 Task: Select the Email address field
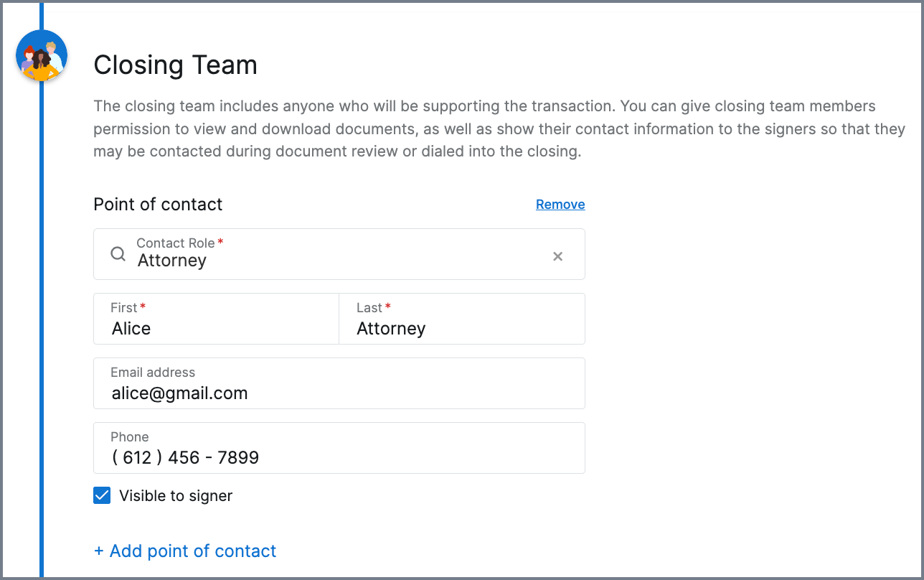click(339, 383)
